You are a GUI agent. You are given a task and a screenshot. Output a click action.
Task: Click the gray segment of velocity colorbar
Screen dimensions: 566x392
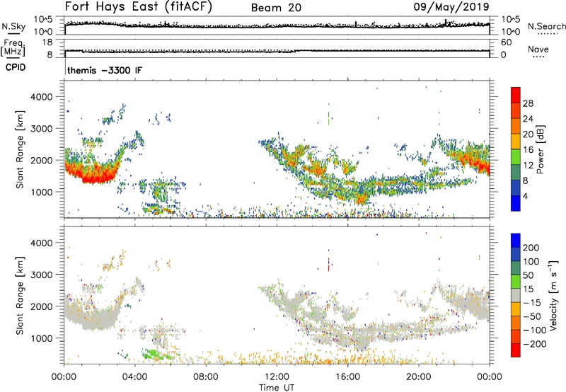pos(516,295)
